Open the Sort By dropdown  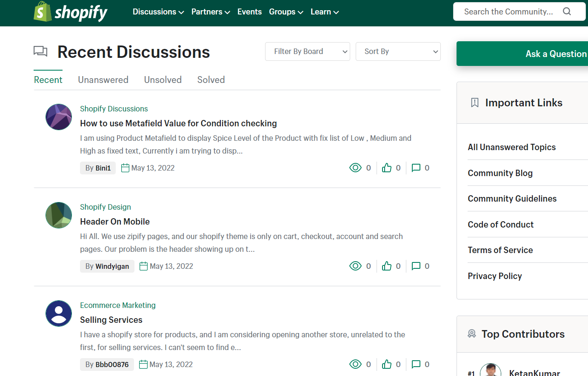click(398, 51)
